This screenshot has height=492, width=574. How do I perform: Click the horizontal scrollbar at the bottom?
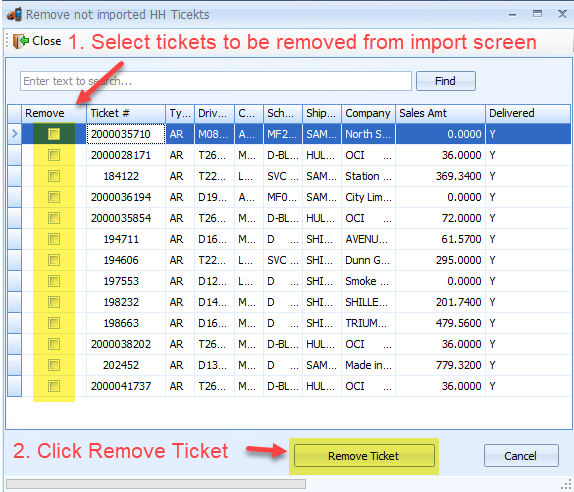tap(156, 484)
